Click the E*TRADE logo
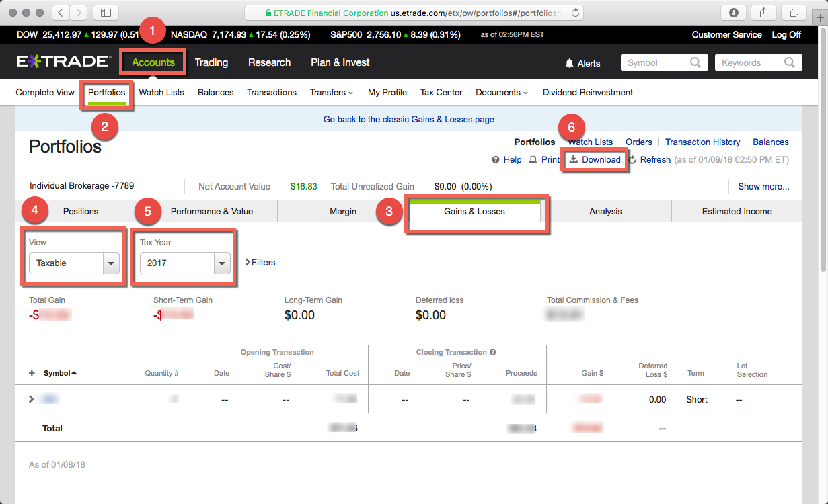This screenshot has width=828, height=504. point(64,62)
